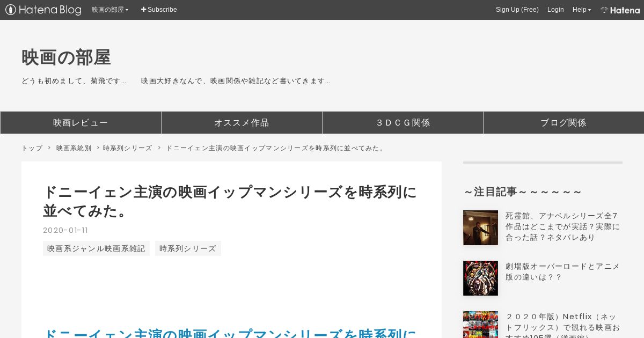Select the 映画レビュー navigation tab
The width and height of the screenshot is (644, 338).
[x=80, y=122]
